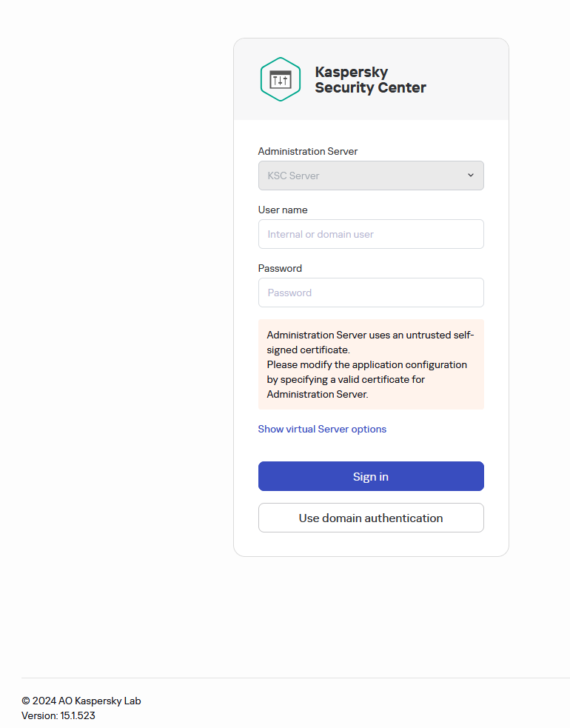
Task: Choose "Use domain authentication" button
Action: point(370,518)
